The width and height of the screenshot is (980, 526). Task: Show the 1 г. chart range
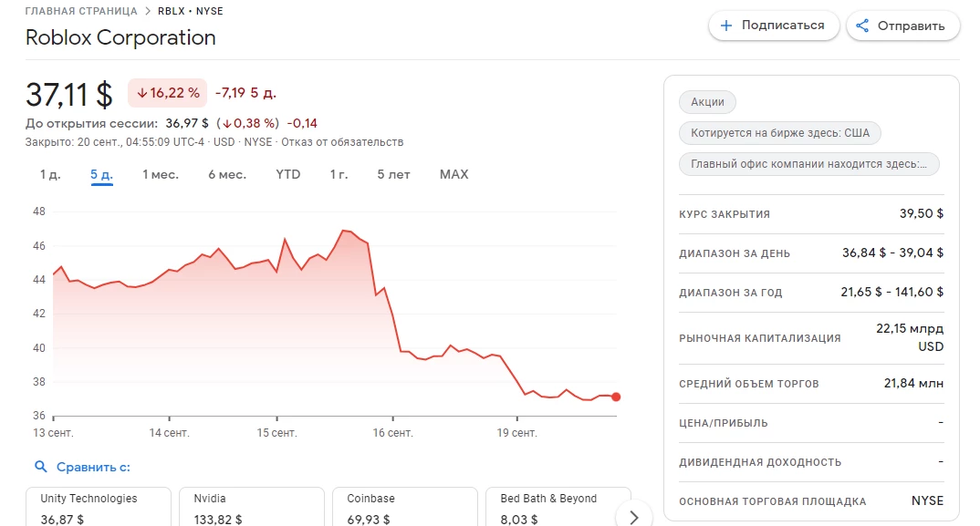pos(339,175)
